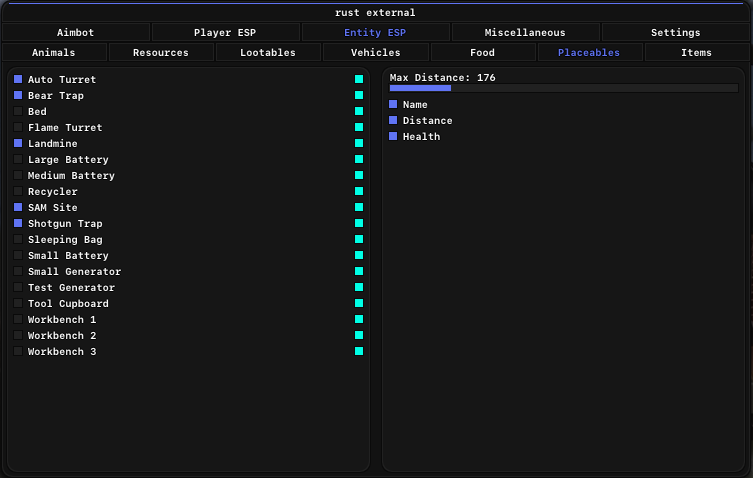
Task: Enable the Small Battery checkbox
Action: point(18,256)
